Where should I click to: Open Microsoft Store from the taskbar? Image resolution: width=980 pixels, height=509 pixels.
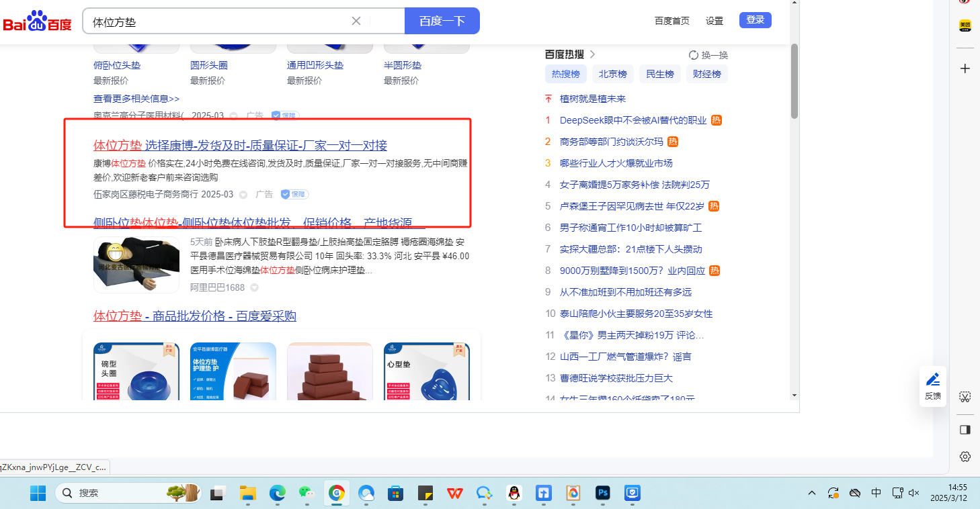click(x=395, y=493)
